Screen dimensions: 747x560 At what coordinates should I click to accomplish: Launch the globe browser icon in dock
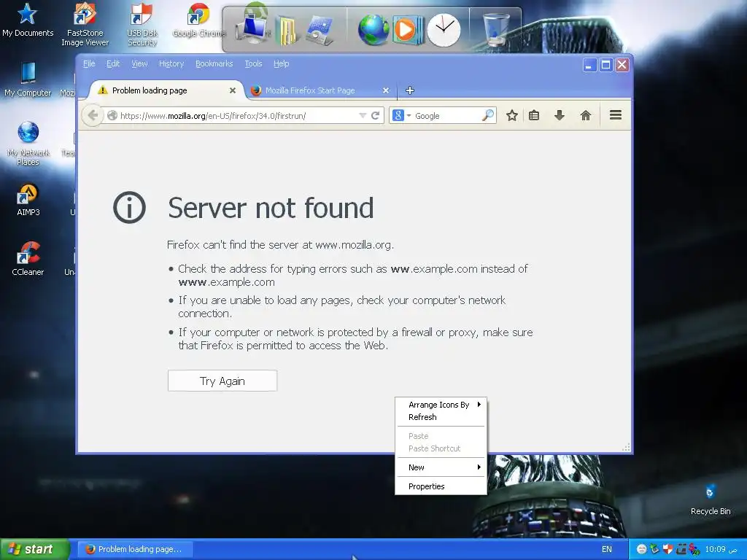[373, 29]
